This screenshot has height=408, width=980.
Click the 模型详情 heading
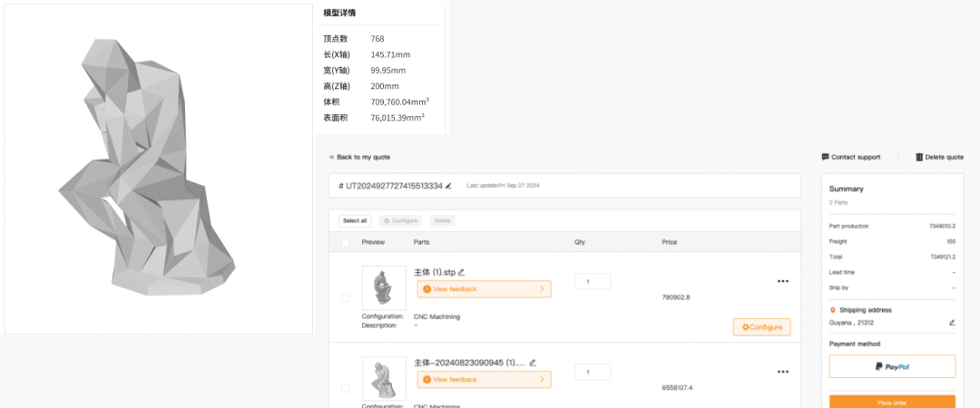click(x=339, y=13)
